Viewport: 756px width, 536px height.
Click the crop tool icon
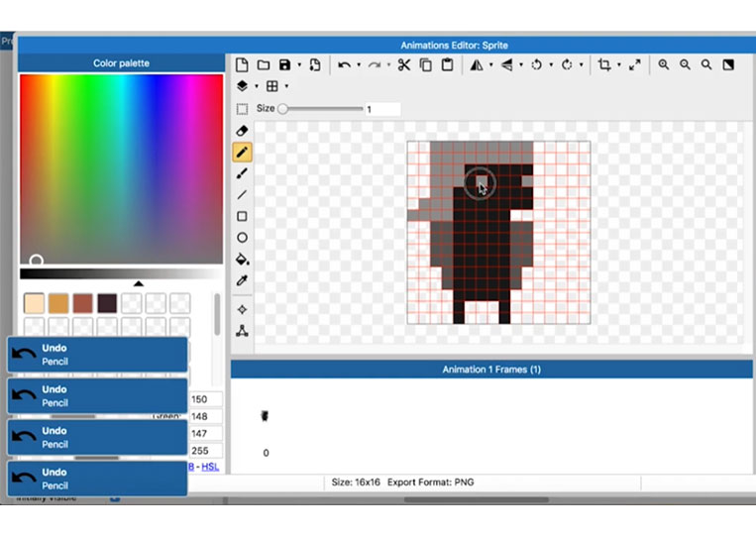604,64
